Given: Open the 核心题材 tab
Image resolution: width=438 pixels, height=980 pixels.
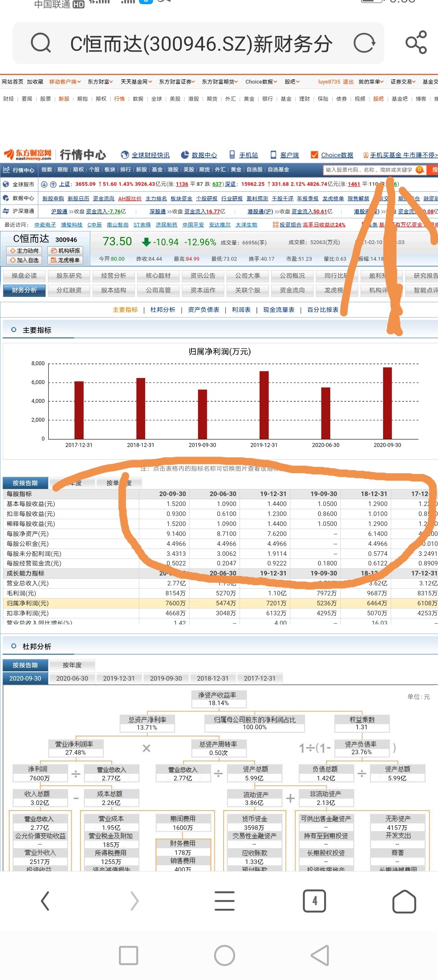Looking at the screenshot, I should point(158,276).
